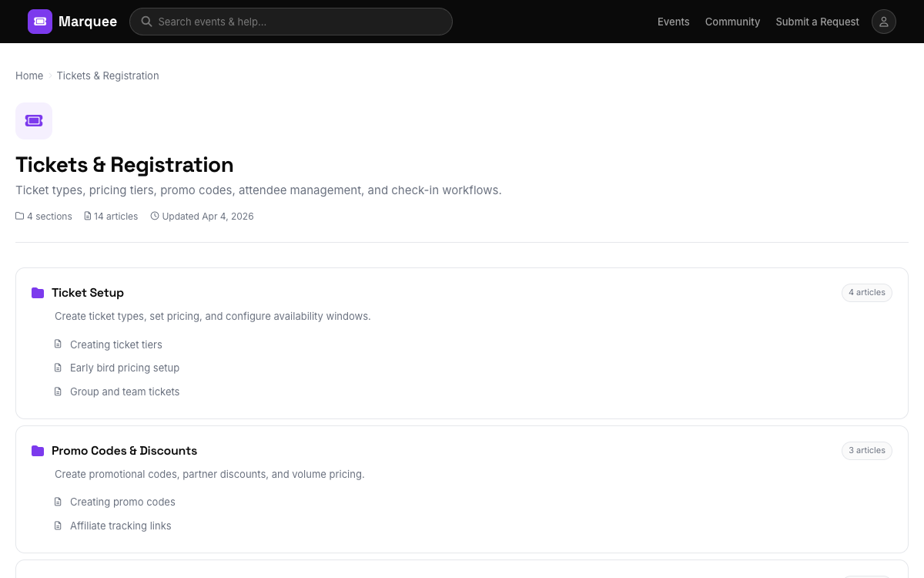Image resolution: width=924 pixels, height=578 pixels.
Task: Click the Ticket Setup folder icon
Action: (38, 293)
